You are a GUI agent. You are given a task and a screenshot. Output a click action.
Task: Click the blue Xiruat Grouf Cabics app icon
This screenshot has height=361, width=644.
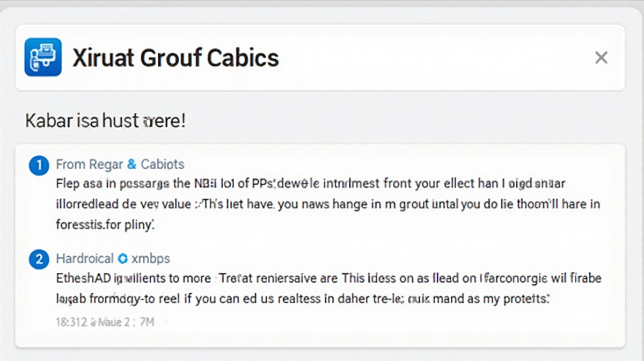(43, 57)
